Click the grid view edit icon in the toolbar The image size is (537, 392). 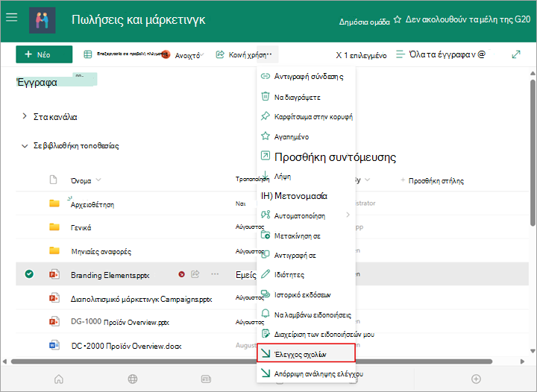[88, 54]
